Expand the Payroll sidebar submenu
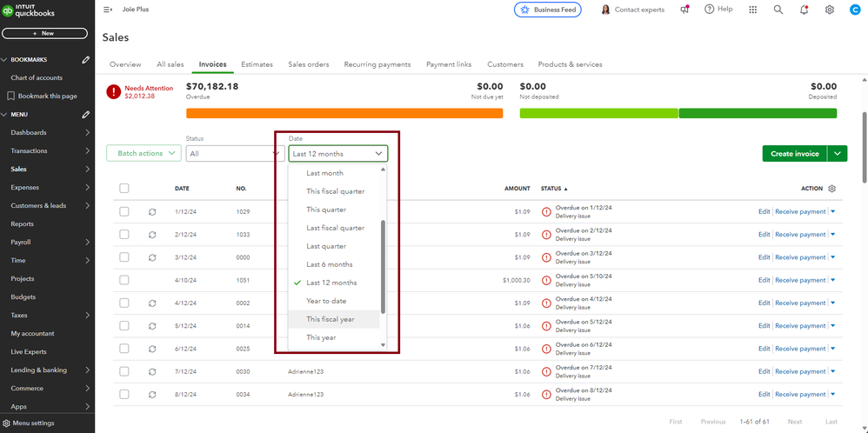This screenshot has height=433, width=868. (88, 242)
